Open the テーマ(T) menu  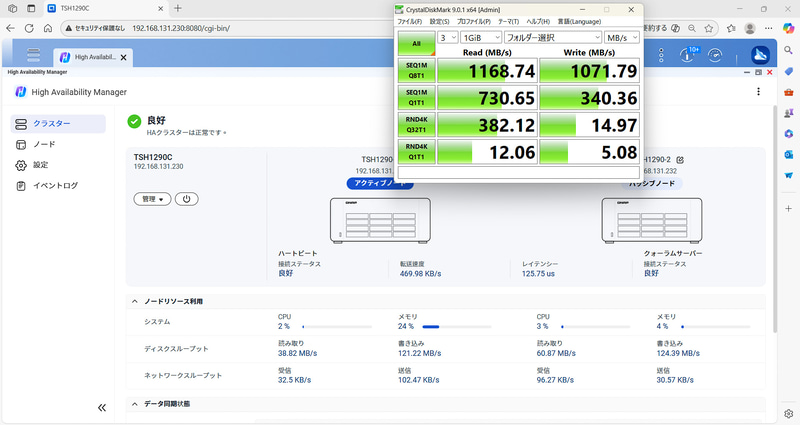[508, 21]
